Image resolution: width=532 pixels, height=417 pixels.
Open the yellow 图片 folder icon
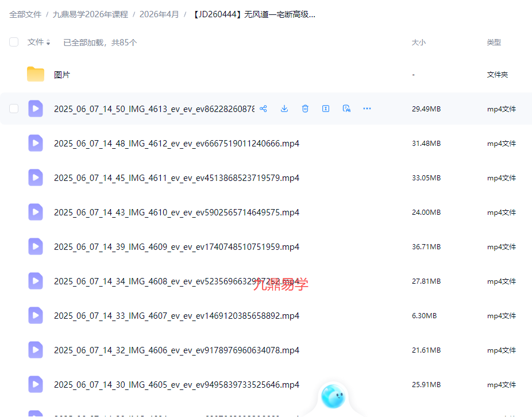[36, 74]
